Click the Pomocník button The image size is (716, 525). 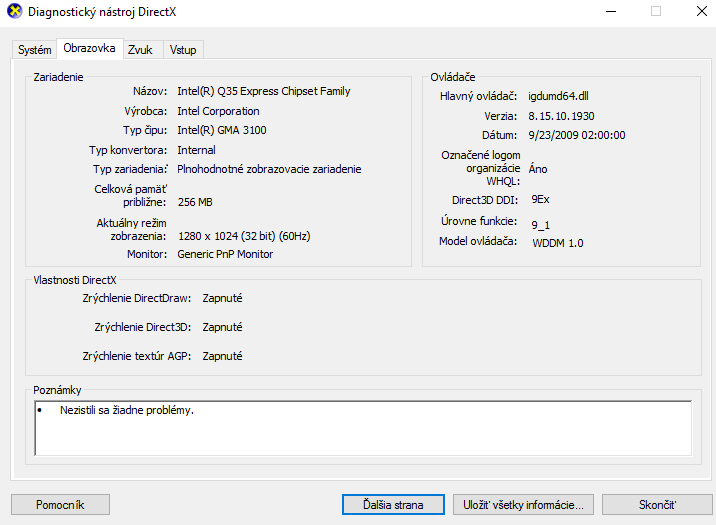click(x=60, y=504)
